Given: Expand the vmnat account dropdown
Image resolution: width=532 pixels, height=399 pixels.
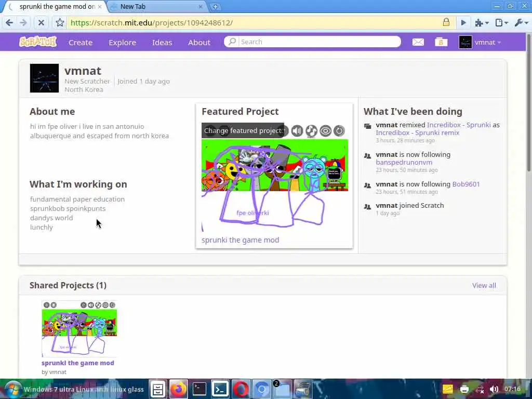Looking at the screenshot, I should 487,42.
